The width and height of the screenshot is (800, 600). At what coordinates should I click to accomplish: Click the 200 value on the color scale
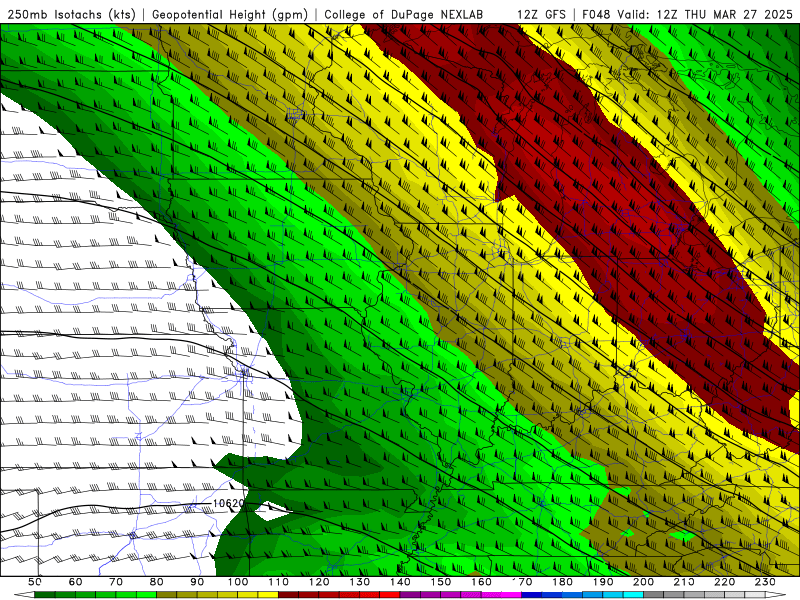(644, 582)
